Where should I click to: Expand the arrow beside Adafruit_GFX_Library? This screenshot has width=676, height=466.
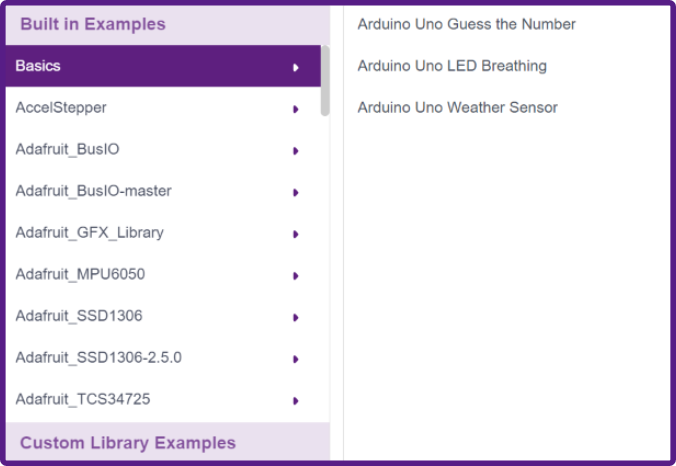click(x=296, y=235)
